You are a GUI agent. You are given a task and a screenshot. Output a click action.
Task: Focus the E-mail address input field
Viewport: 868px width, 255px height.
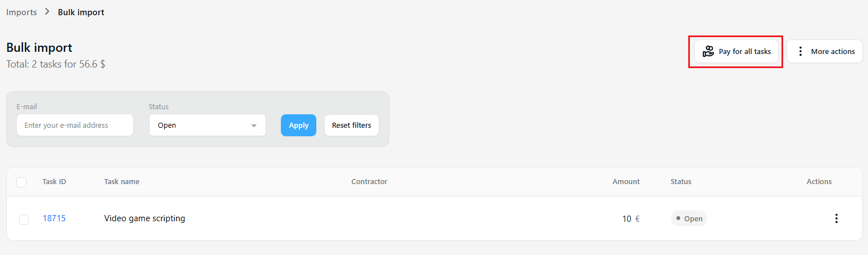pyautogui.click(x=75, y=125)
